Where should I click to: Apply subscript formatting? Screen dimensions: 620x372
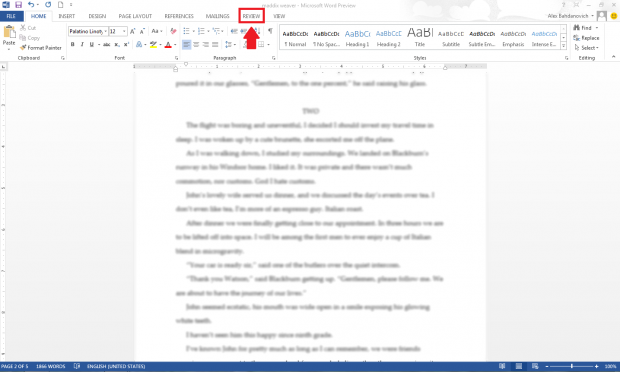(x=117, y=44)
